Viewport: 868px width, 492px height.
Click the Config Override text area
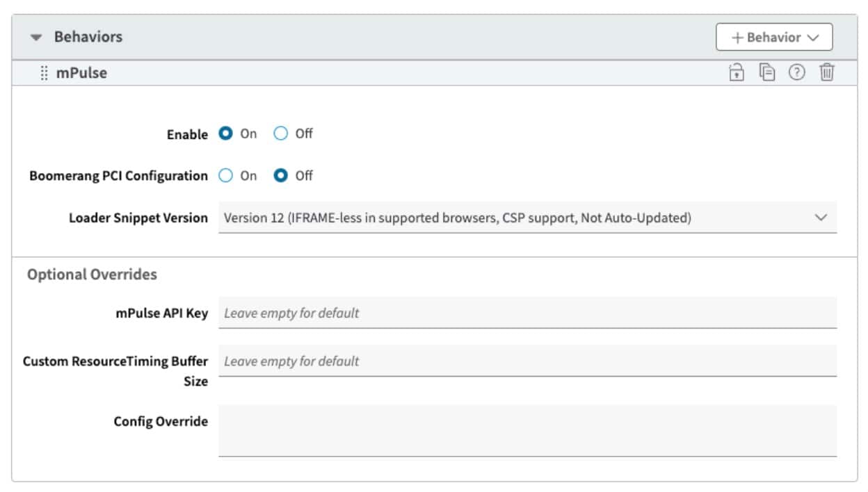(x=527, y=431)
